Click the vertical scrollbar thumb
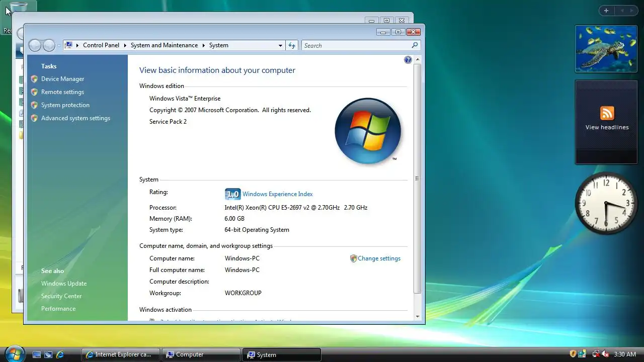This screenshot has height=362, width=644. [x=417, y=178]
